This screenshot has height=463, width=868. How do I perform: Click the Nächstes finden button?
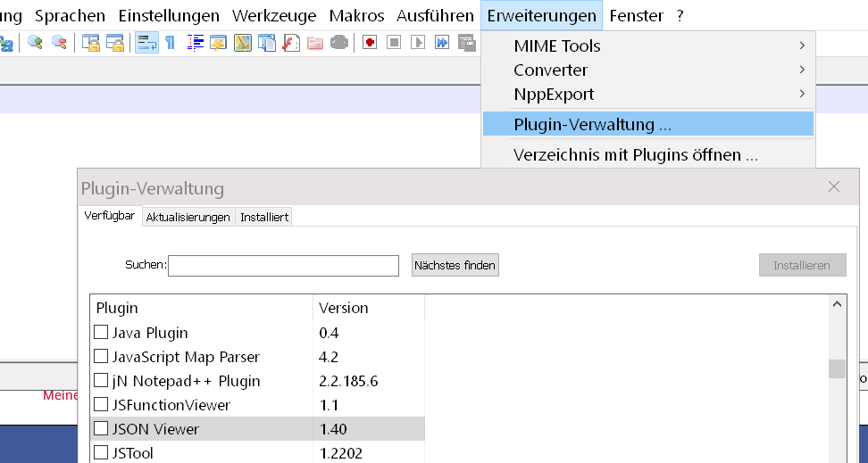(455, 265)
